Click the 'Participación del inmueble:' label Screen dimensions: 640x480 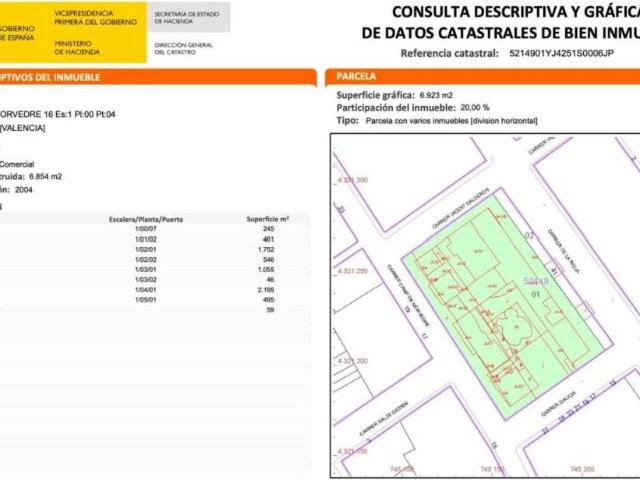coord(396,108)
